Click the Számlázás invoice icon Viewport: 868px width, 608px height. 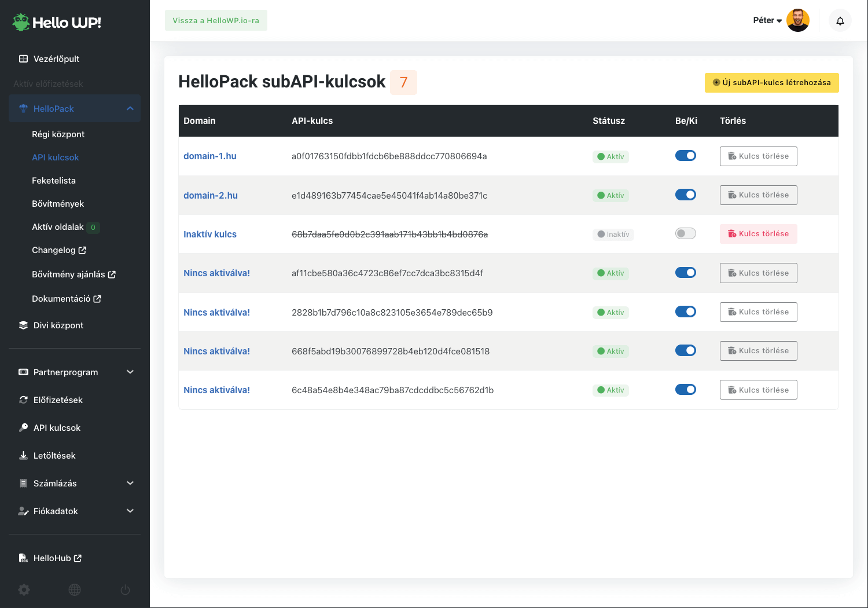(x=23, y=483)
